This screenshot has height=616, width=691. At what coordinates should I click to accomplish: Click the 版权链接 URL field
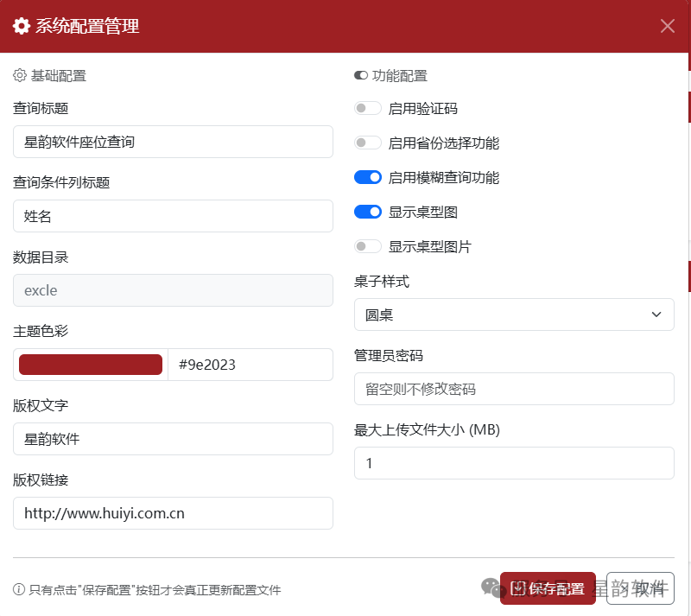click(x=173, y=513)
